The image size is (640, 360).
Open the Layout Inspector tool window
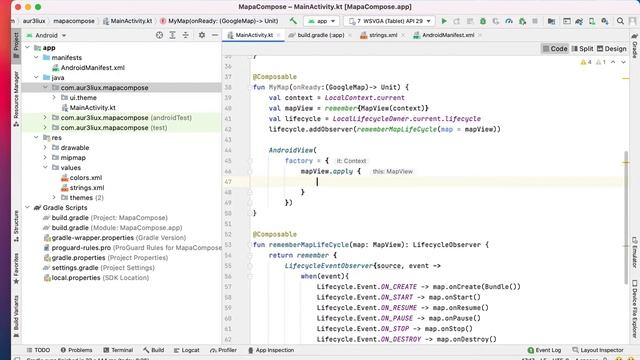point(598,350)
